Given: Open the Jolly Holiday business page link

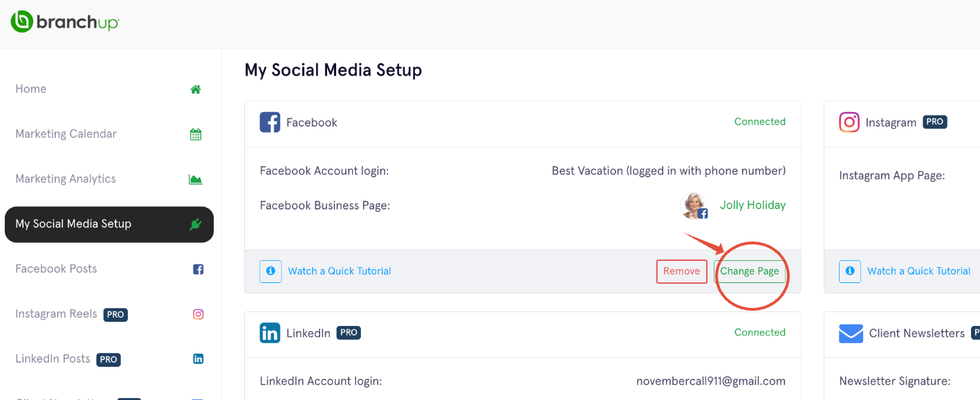Looking at the screenshot, I should click(752, 206).
